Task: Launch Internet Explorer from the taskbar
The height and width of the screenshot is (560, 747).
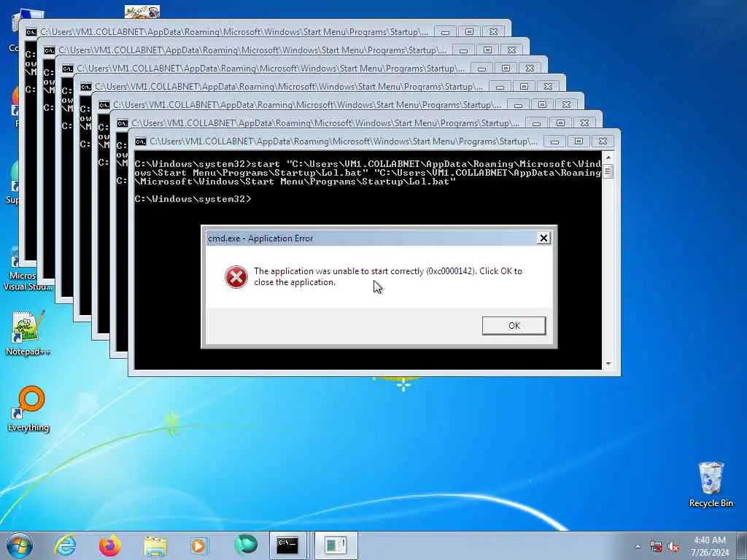Action: pyautogui.click(x=65, y=545)
